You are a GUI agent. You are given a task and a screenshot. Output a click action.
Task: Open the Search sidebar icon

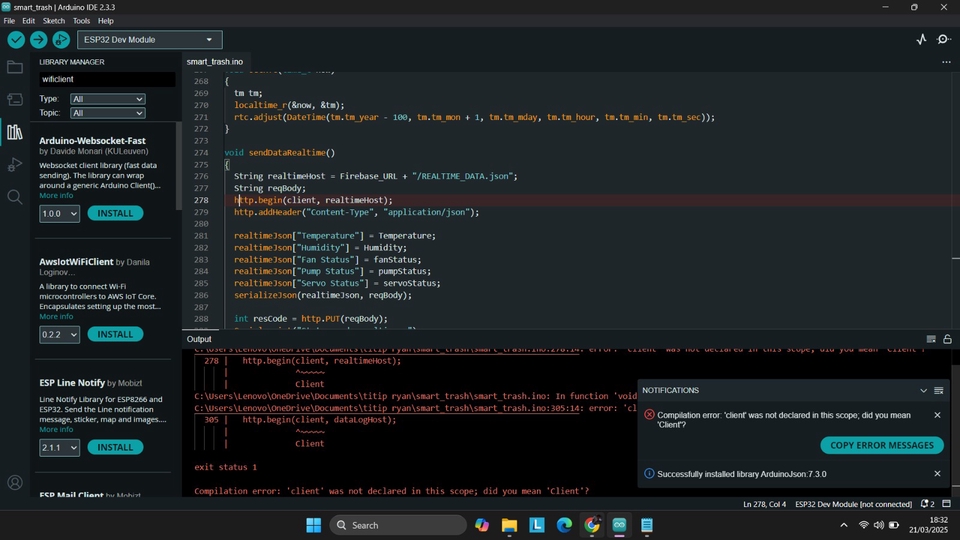[15, 197]
